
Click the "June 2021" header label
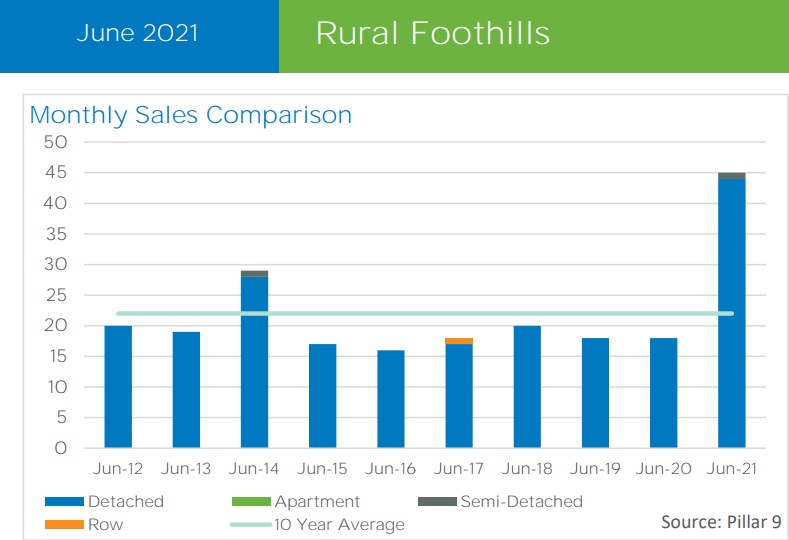[x=138, y=33]
